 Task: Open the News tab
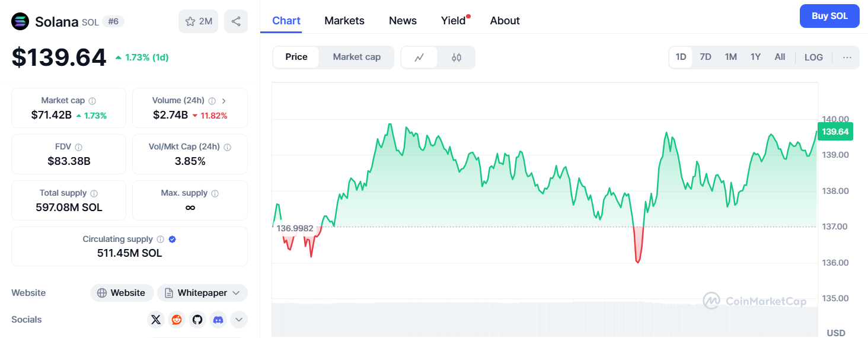403,21
